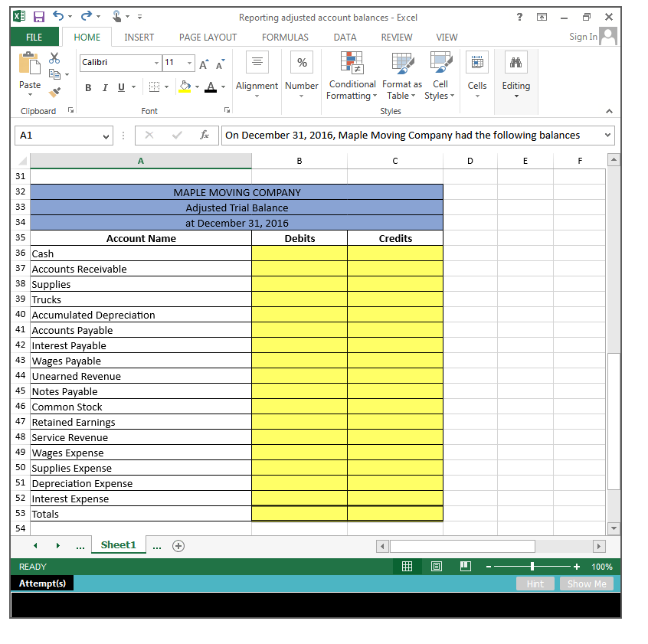
Task: Toggle Italic formatting
Action: [105, 87]
